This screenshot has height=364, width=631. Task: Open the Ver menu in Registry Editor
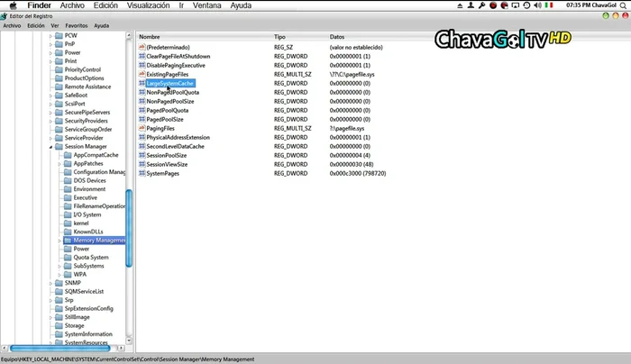coord(55,25)
